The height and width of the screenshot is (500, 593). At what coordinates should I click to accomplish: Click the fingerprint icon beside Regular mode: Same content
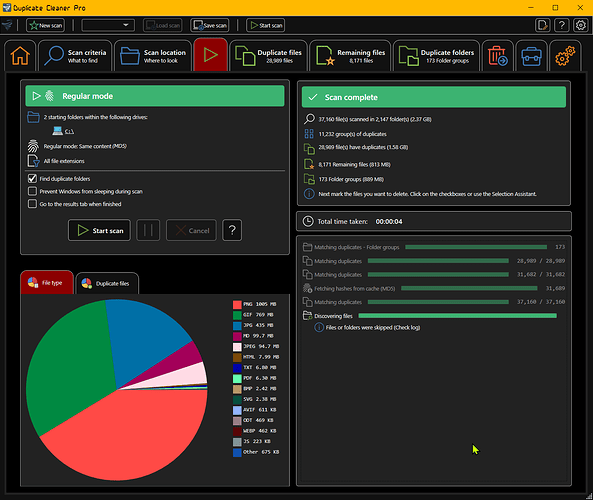tap(33, 146)
